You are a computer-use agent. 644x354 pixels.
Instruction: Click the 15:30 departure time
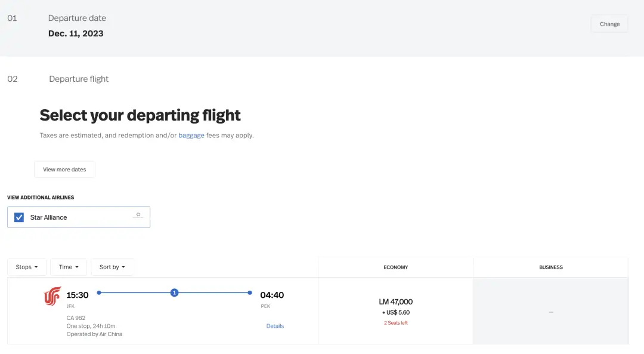[77, 295]
